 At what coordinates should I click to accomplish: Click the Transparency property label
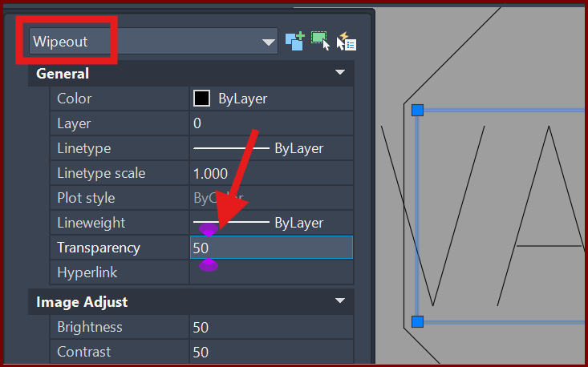99,248
